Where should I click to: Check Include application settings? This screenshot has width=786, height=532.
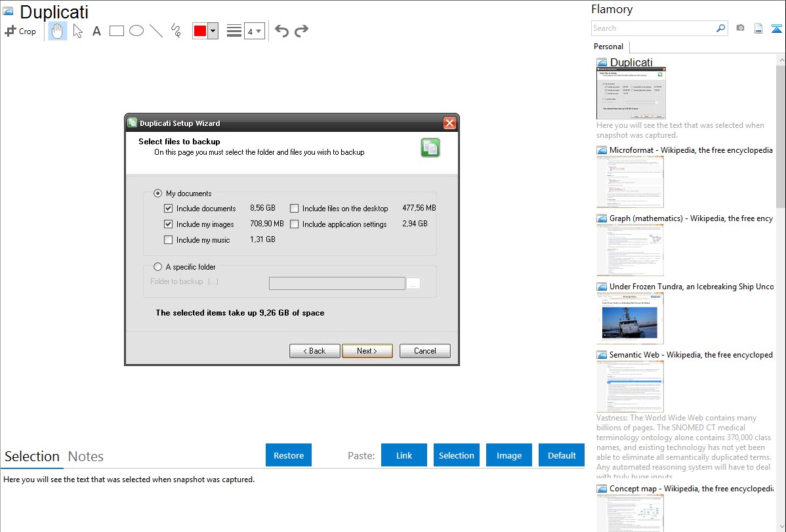(294, 224)
